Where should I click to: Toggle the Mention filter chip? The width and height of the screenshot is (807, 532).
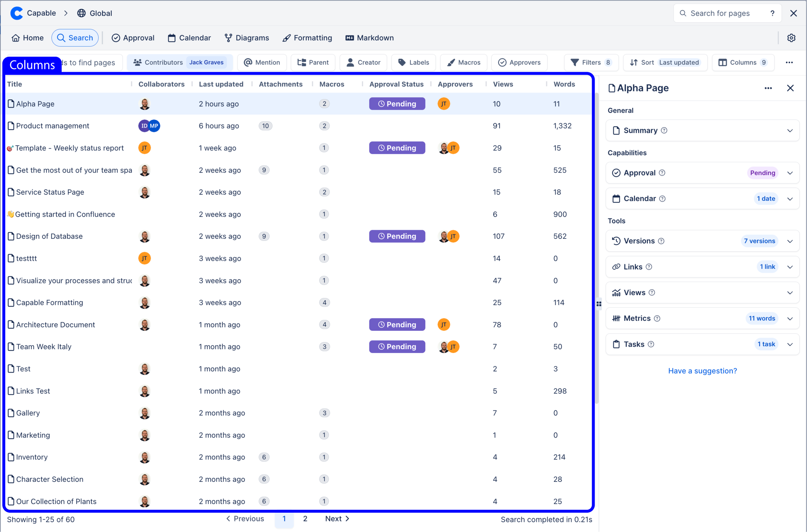[262, 63]
